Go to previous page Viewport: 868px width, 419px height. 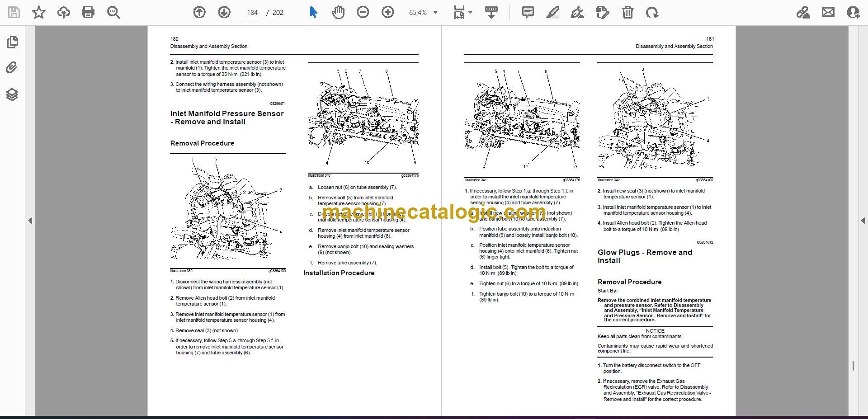199,12
